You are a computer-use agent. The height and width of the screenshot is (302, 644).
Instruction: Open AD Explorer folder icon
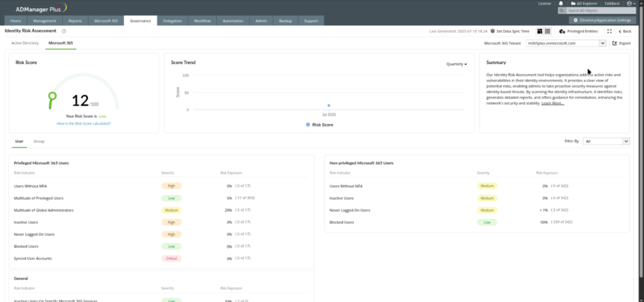[573, 4]
